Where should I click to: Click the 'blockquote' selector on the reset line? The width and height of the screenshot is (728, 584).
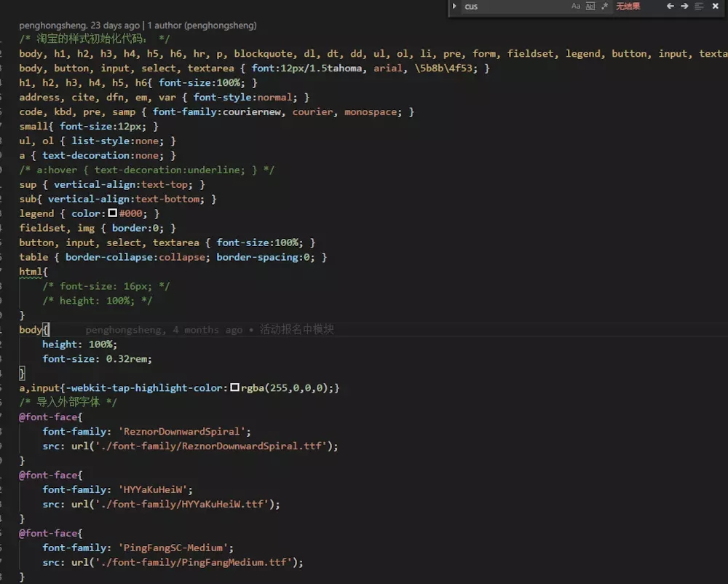point(263,53)
